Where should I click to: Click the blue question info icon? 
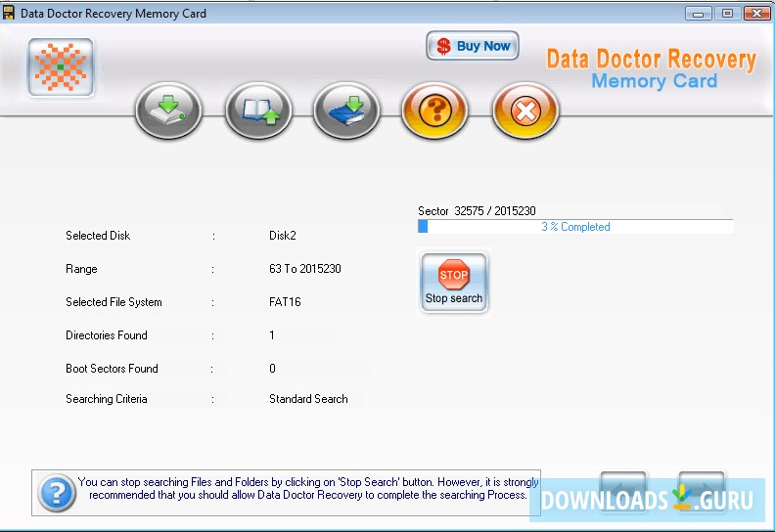tap(57, 493)
